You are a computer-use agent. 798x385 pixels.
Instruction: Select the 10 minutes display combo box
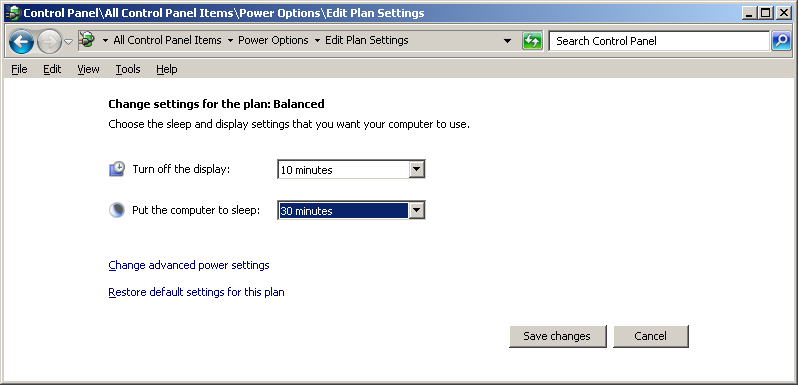coord(351,170)
